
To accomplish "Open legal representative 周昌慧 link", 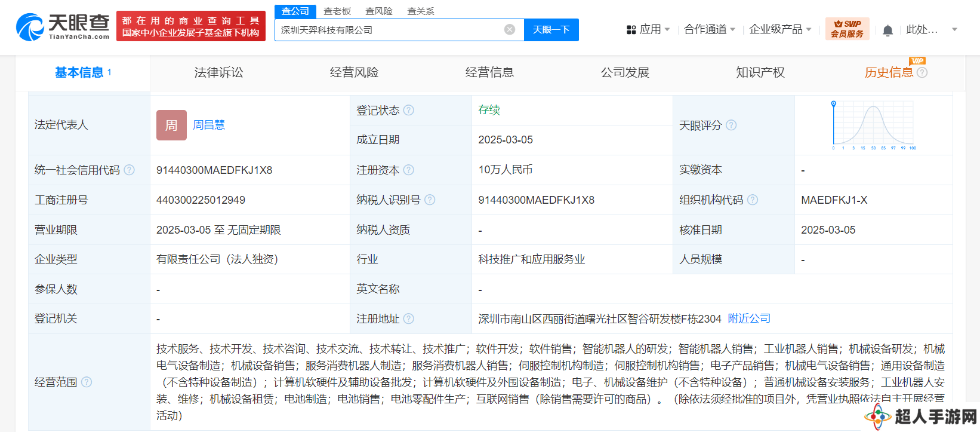I will tap(209, 125).
